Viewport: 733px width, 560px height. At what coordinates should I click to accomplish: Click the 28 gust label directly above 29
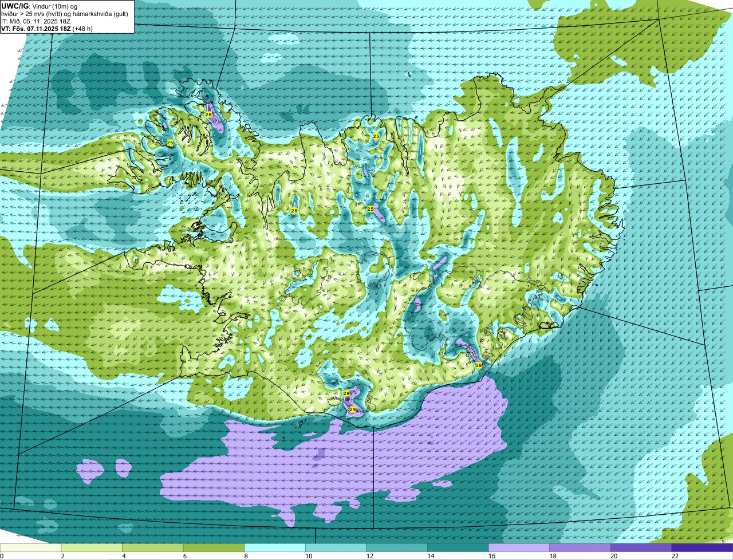346,393
